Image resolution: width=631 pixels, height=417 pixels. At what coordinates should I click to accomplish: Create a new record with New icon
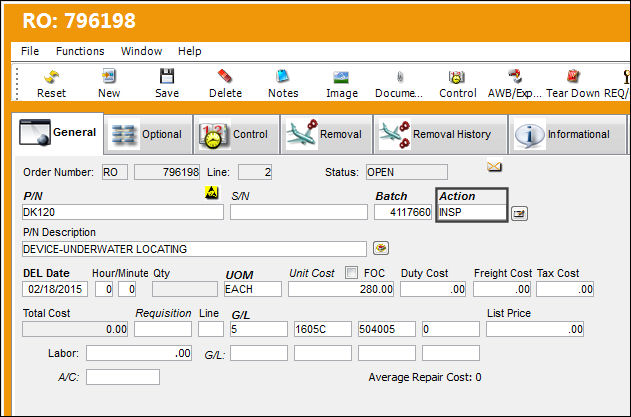[x=109, y=76]
